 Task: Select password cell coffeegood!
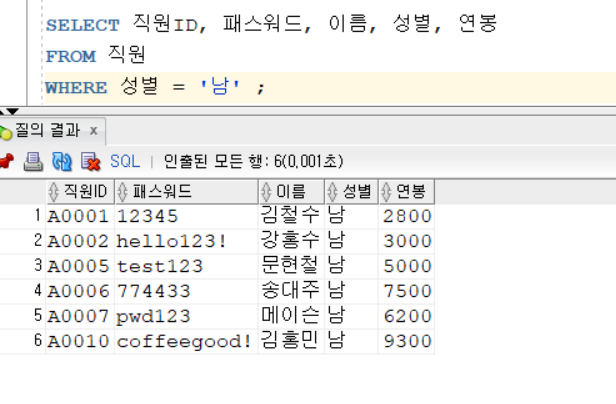click(186, 341)
